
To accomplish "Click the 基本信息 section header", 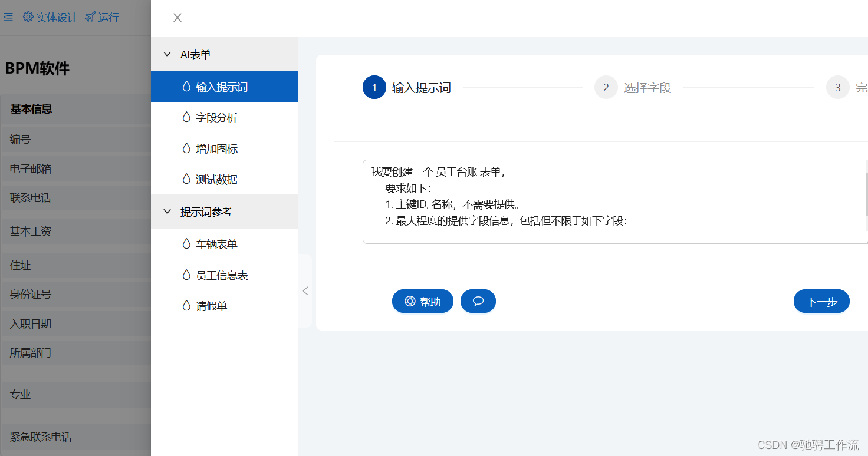I will click(75, 109).
